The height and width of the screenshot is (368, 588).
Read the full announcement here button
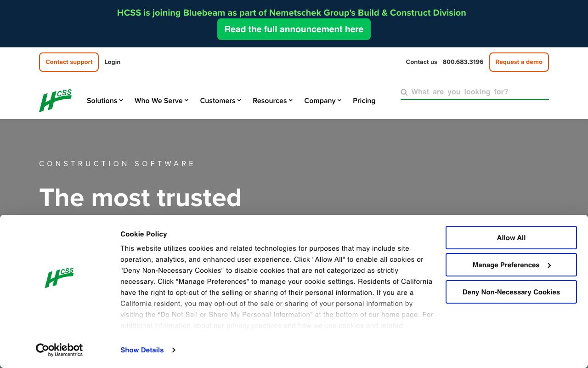coord(294,29)
